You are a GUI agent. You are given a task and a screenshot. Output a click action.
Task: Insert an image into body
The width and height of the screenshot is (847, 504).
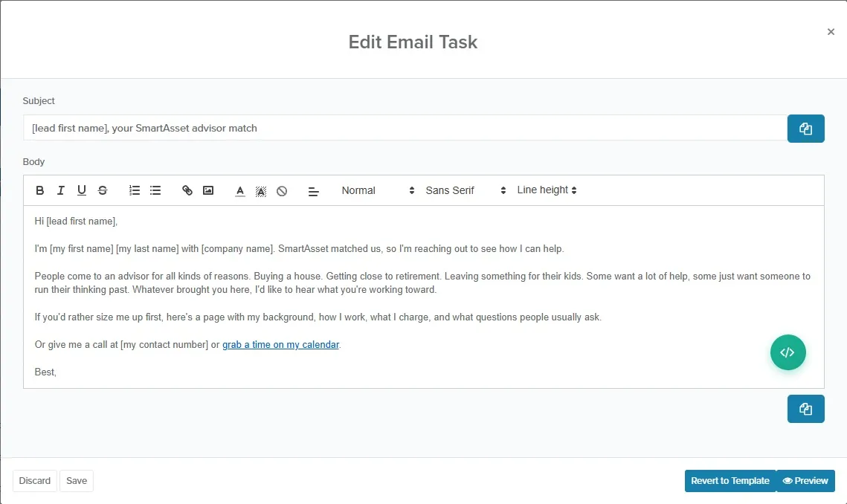[208, 190]
